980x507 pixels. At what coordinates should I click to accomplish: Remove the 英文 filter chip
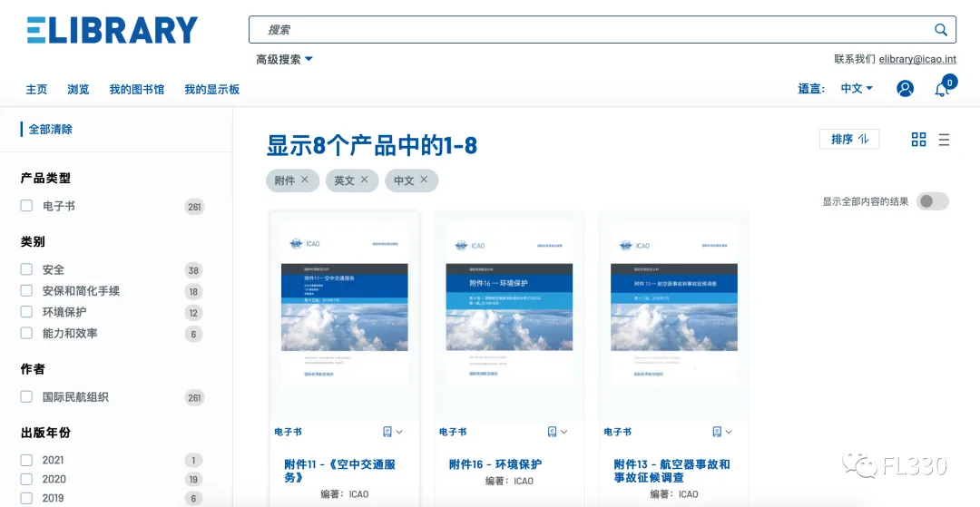click(365, 180)
